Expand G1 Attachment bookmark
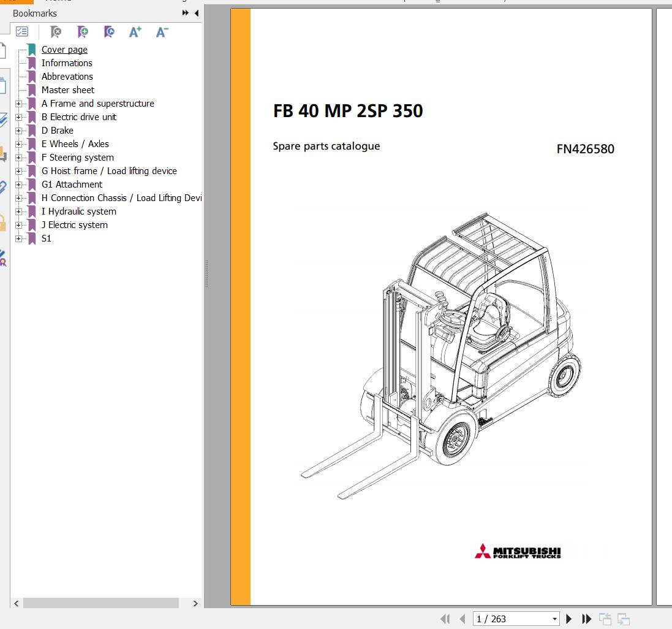 coord(18,185)
